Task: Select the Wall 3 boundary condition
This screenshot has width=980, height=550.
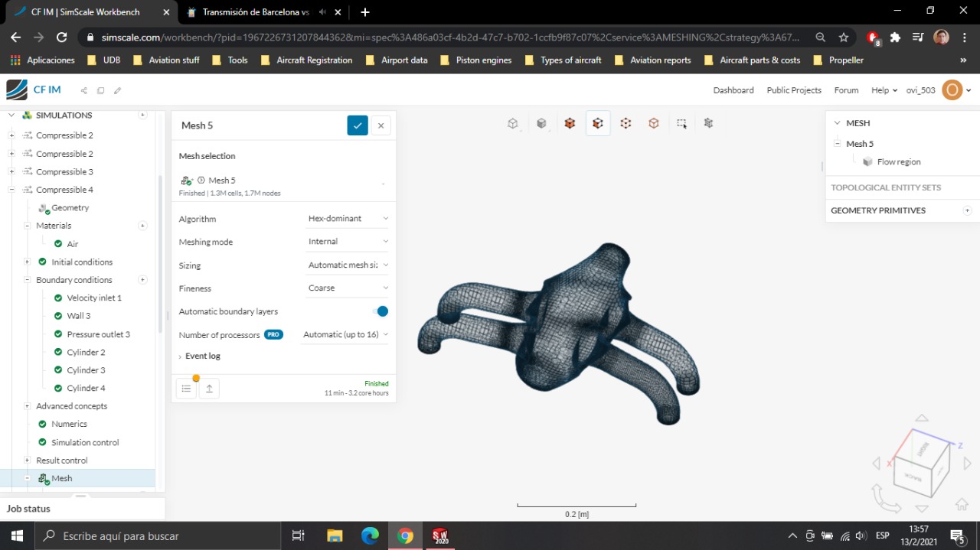Action: [78, 316]
